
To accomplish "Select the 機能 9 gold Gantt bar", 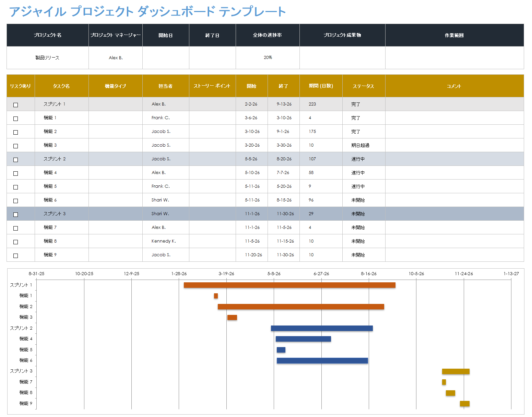I will tap(465, 404).
